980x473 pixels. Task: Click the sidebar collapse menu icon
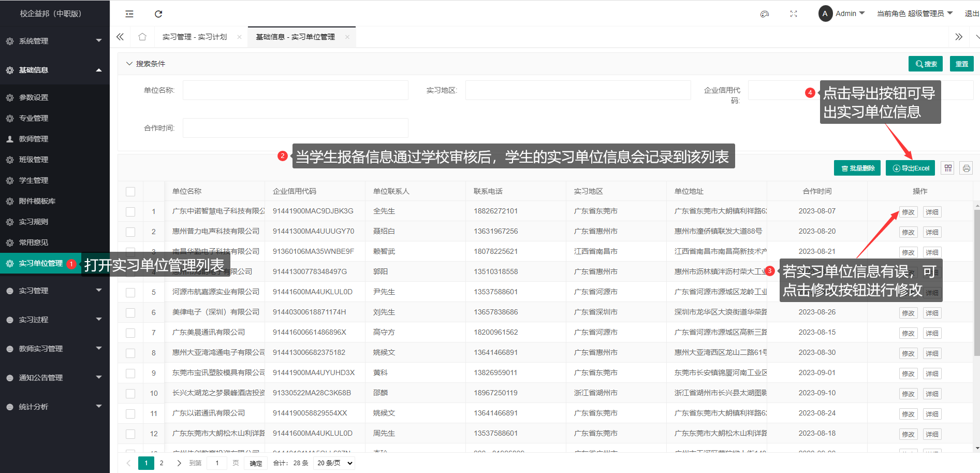coord(129,14)
